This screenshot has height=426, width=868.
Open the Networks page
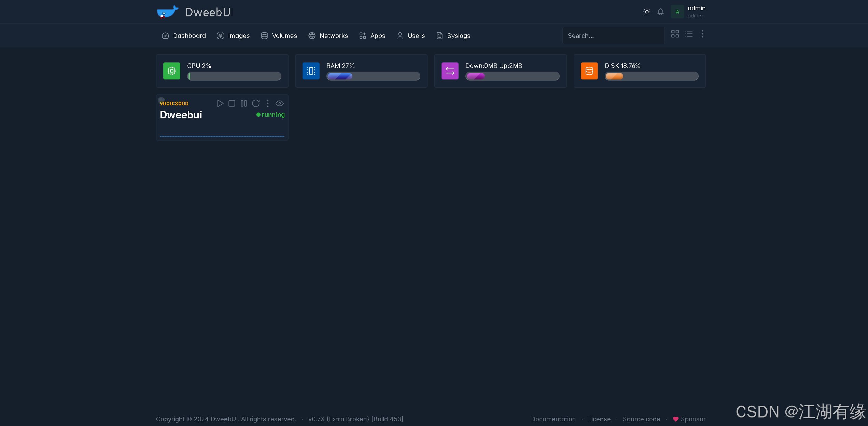click(328, 36)
